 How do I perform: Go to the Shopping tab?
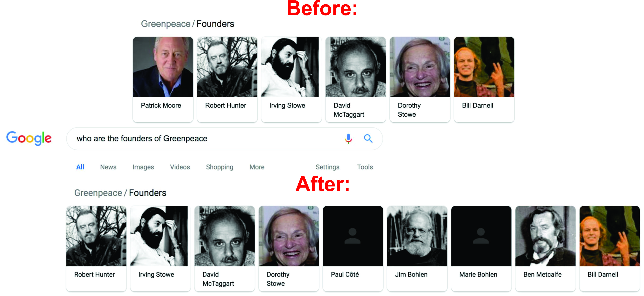220,167
